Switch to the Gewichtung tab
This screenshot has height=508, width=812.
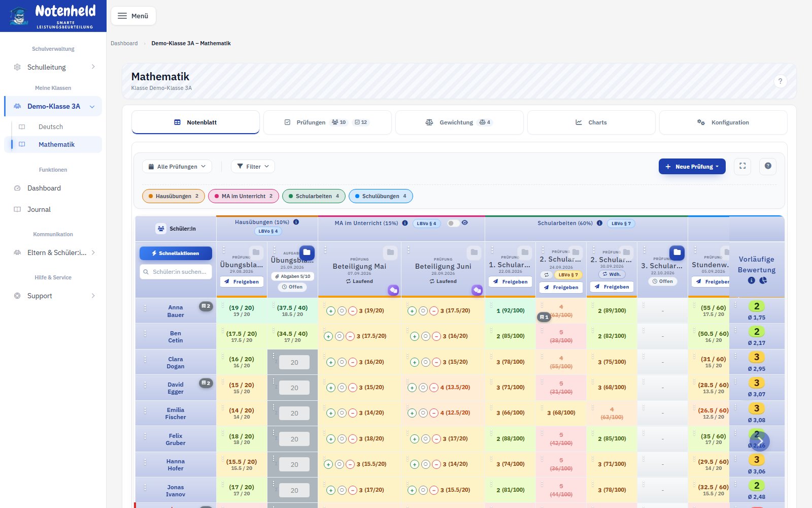[459, 122]
